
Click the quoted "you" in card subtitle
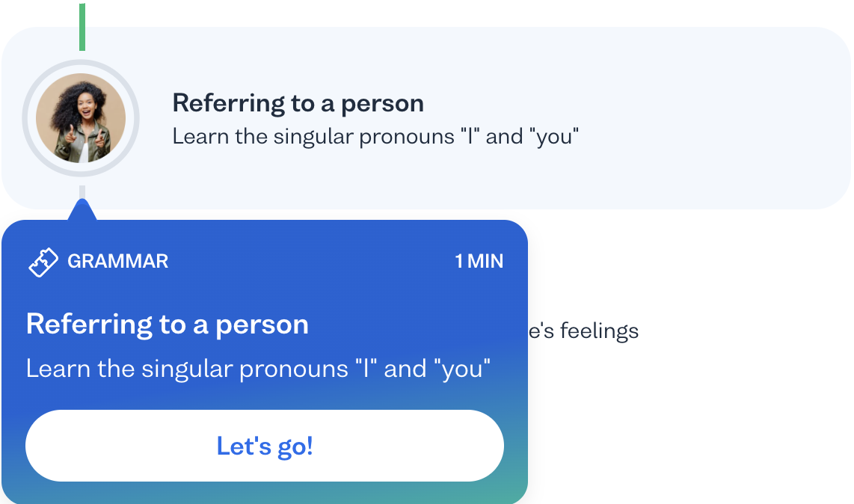click(x=554, y=137)
